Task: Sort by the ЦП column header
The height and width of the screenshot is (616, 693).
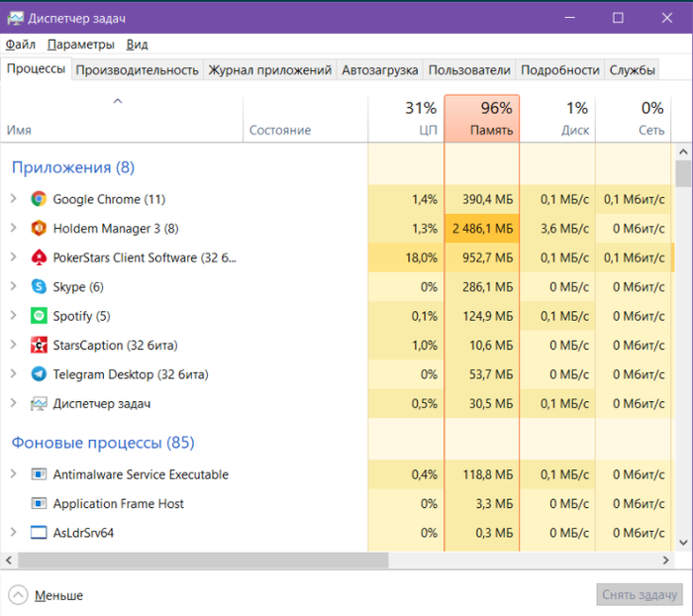Action: point(406,119)
